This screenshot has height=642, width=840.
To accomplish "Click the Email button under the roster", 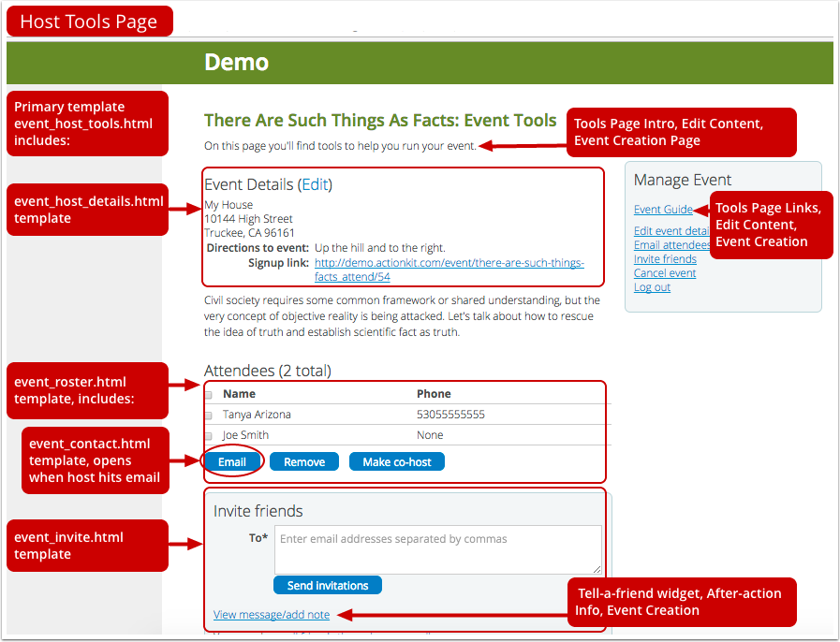I will point(232,460).
